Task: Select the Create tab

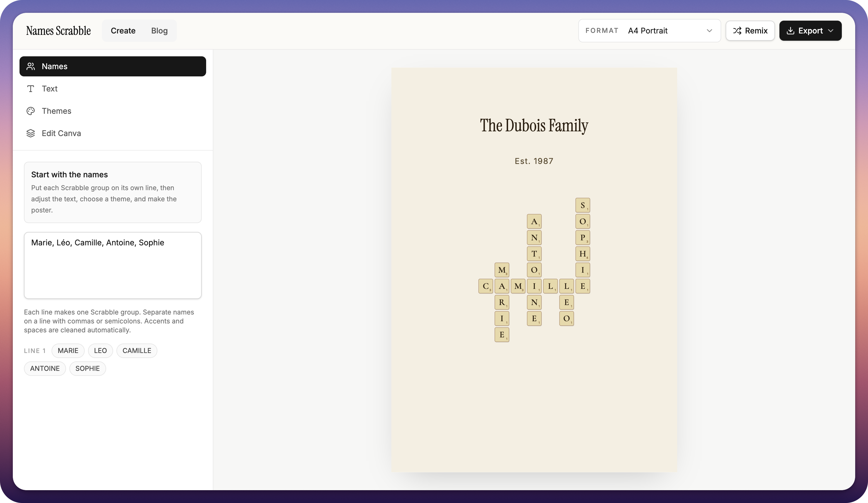Action: pos(123,31)
